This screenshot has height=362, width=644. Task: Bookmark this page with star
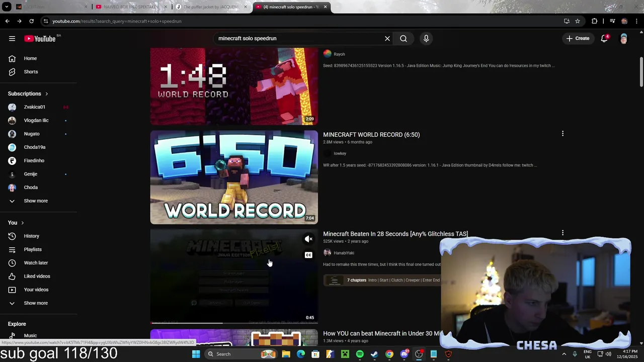point(578,21)
